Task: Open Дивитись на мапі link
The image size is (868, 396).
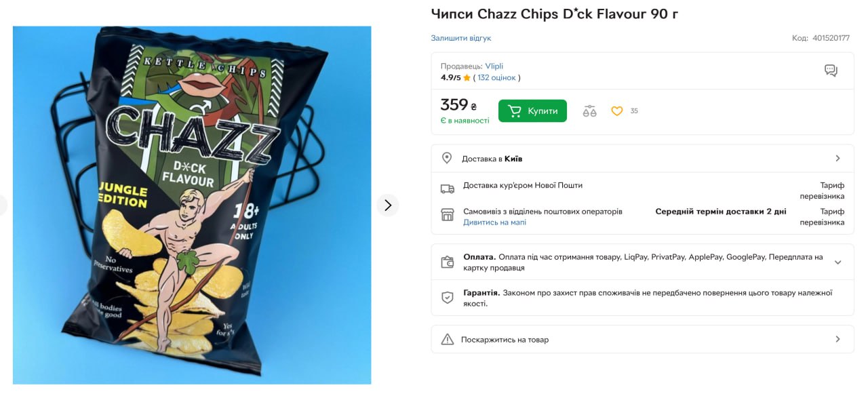Action: pos(494,222)
